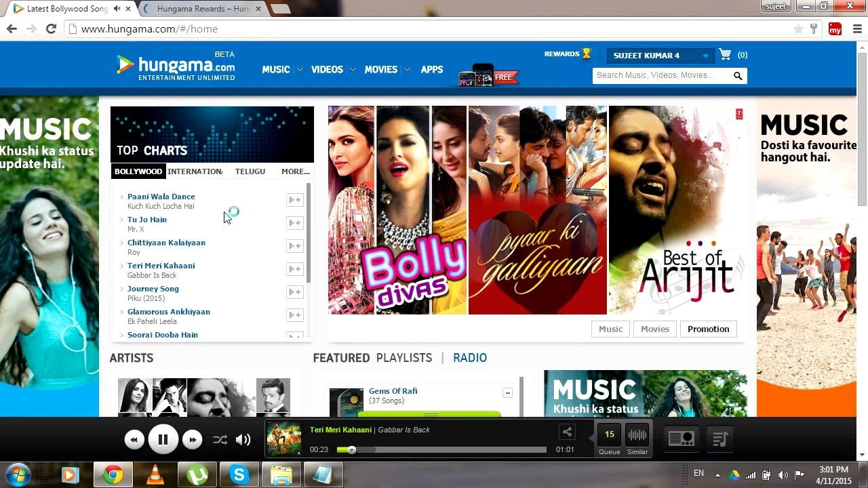Viewport: 868px width, 488px height.
Task: Click the Teri Meri Kahaani album art in player
Action: pyautogui.click(x=283, y=439)
